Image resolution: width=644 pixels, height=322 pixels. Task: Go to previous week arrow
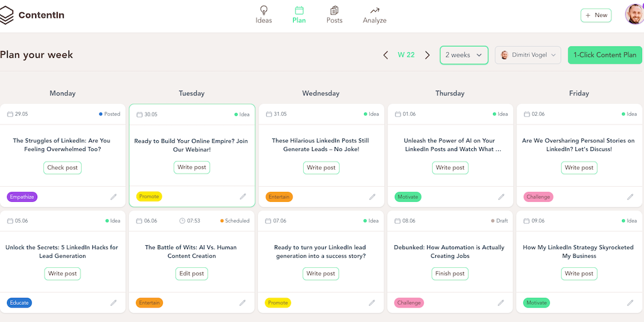386,55
